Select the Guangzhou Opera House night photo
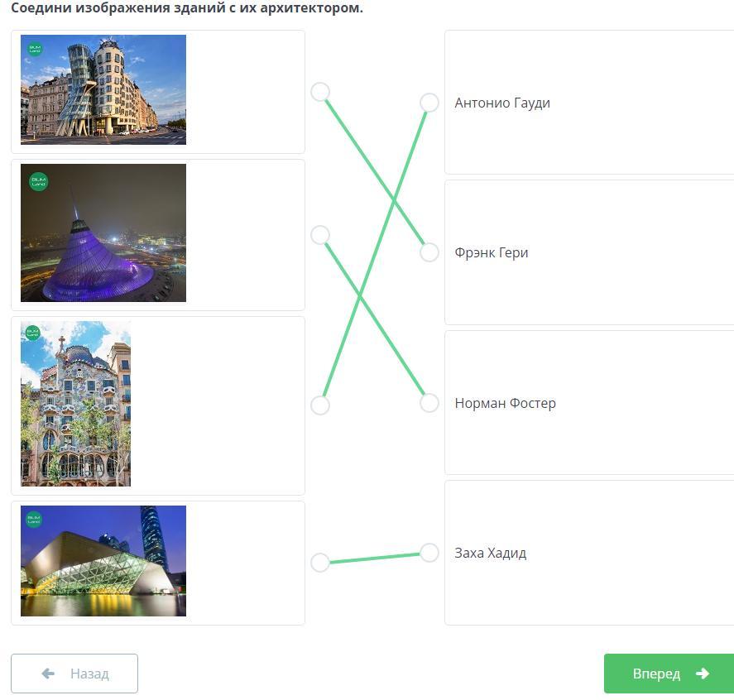This screenshot has width=734, height=700. 103,560
